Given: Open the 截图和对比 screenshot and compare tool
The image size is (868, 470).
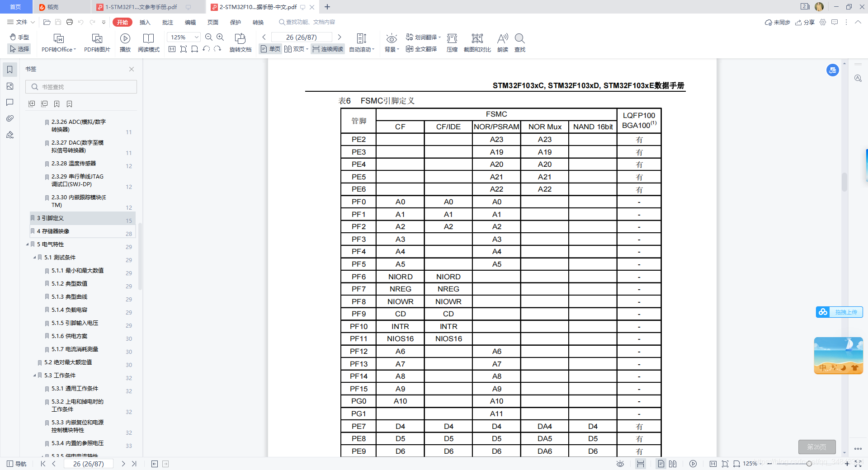Looking at the screenshot, I should click(x=477, y=43).
